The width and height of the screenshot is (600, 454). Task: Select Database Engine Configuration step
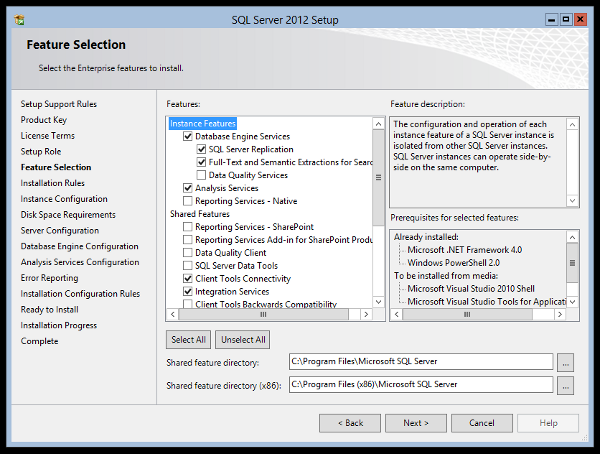coord(80,246)
